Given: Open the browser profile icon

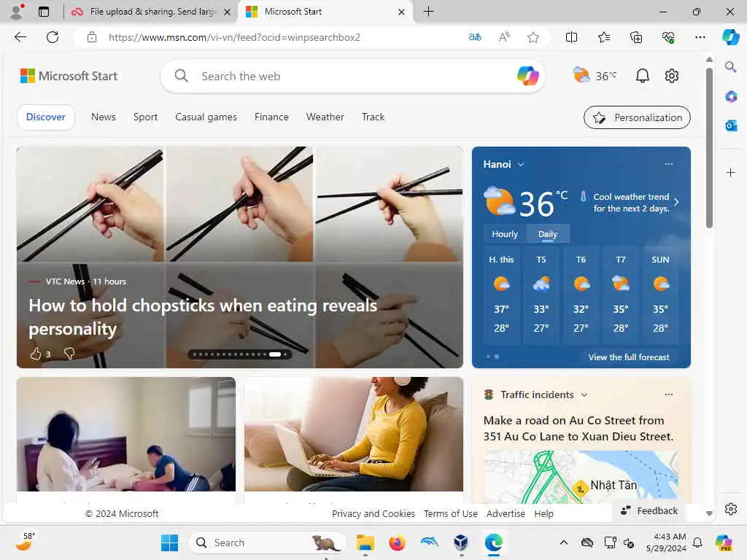Looking at the screenshot, I should 17,12.
